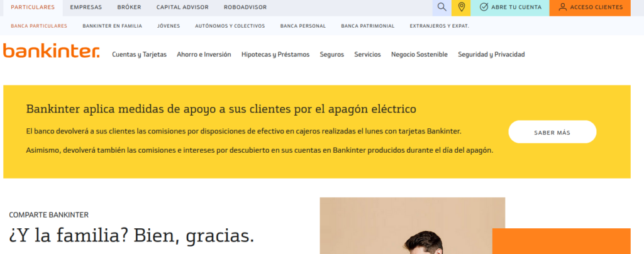Open Extranjeros y Expat. section
The image size is (644, 254).
(x=439, y=26)
